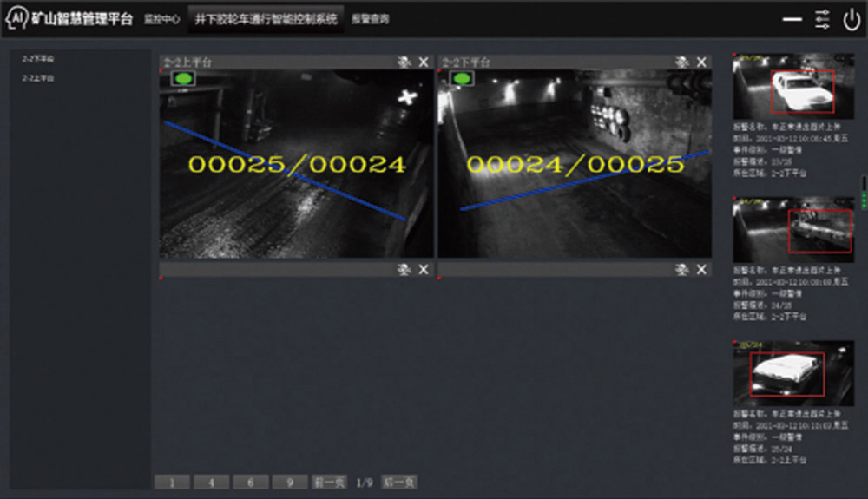Image resolution: width=868 pixels, height=499 pixels.
Task: Click the camera icon on 2-2下平台 video panel
Action: click(682, 62)
